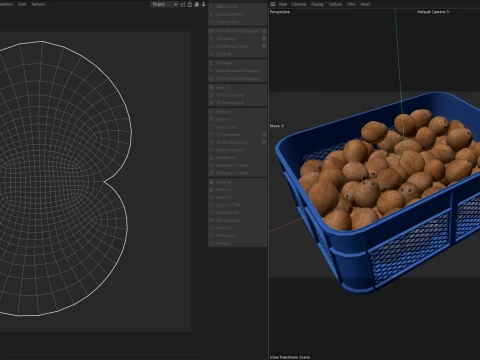Screen dimensions: 480x360
Task: Click the Cycle UV CCW icon
Action: pyautogui.click(x=211, y=205)
